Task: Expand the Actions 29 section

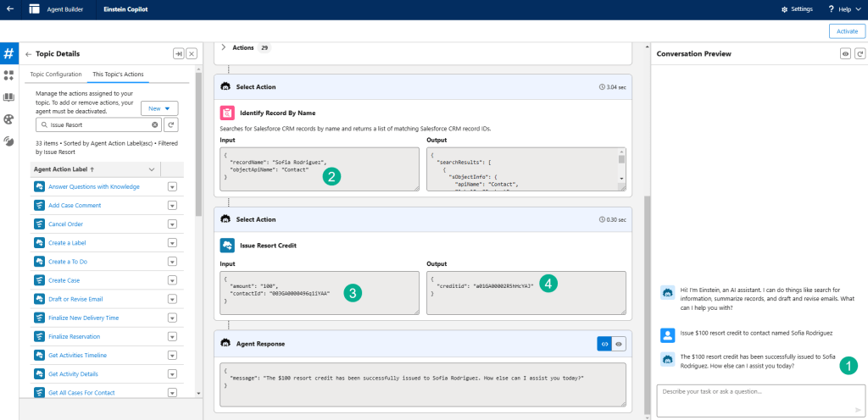Action: click(x=224, y=47)
